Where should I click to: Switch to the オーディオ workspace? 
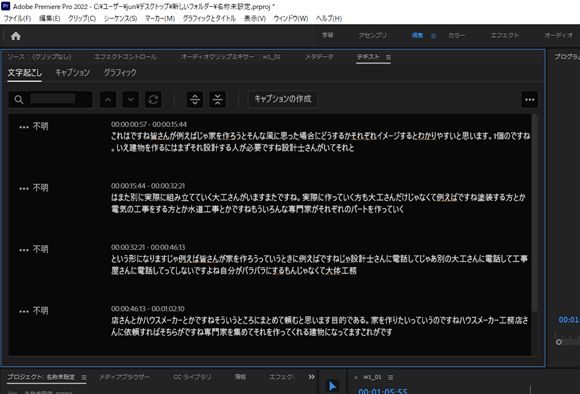(559, 36)
